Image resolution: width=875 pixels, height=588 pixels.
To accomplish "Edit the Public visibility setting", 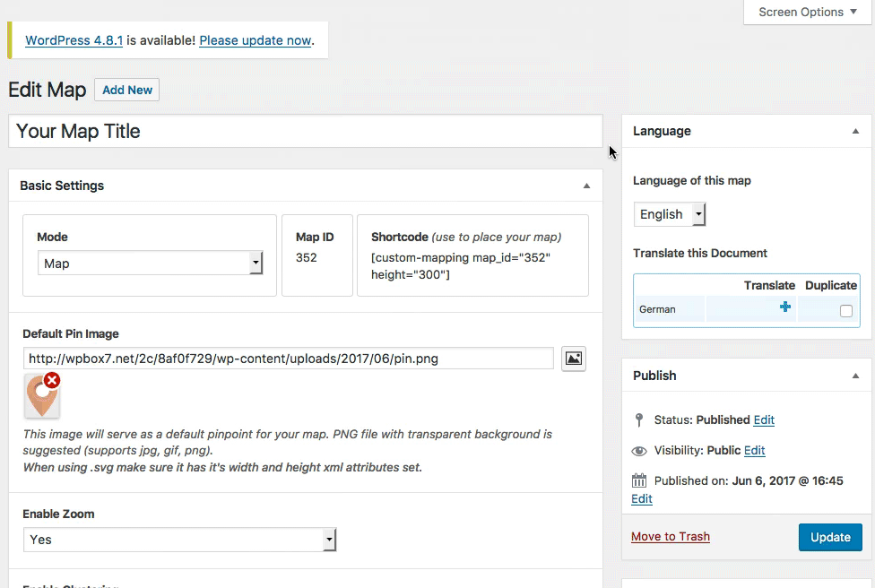I will point(754,450).
